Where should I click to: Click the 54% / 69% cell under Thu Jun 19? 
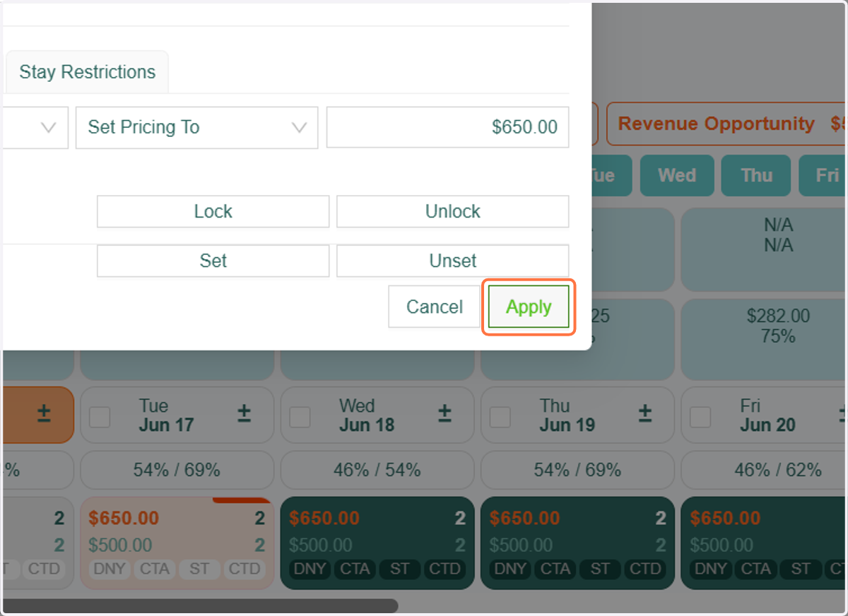577,470
